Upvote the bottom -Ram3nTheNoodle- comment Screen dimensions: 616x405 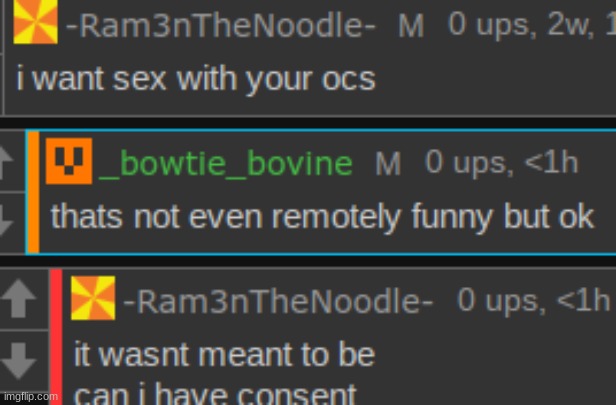(18, 298)
